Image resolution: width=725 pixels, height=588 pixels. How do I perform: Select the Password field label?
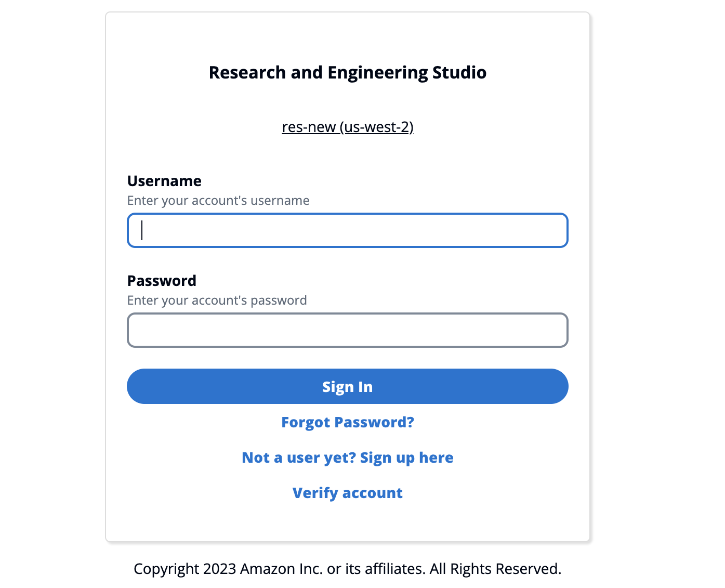point(162,281)
